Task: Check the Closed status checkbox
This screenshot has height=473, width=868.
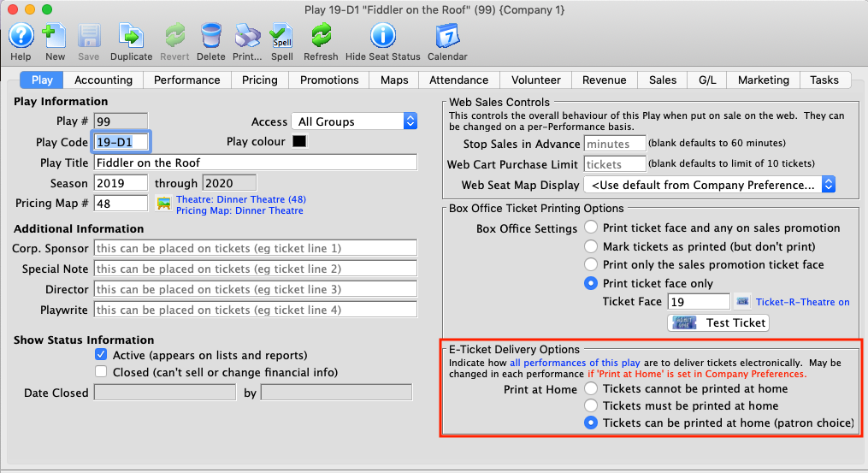Action: (x=101, y=371)
